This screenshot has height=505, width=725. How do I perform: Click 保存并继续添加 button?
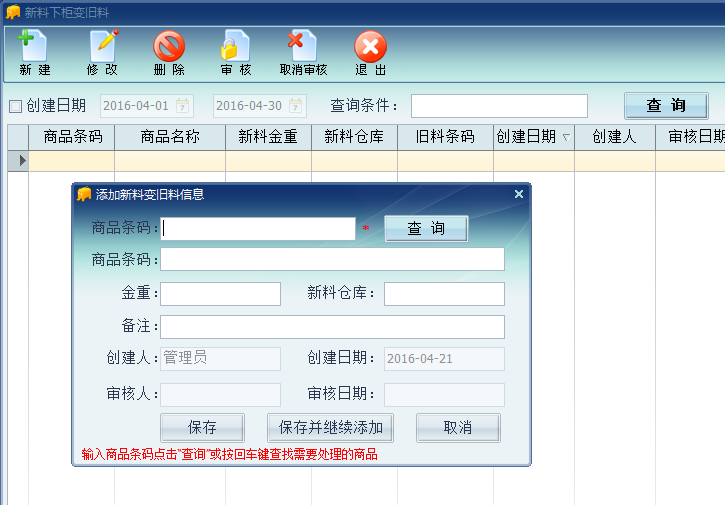331,427
